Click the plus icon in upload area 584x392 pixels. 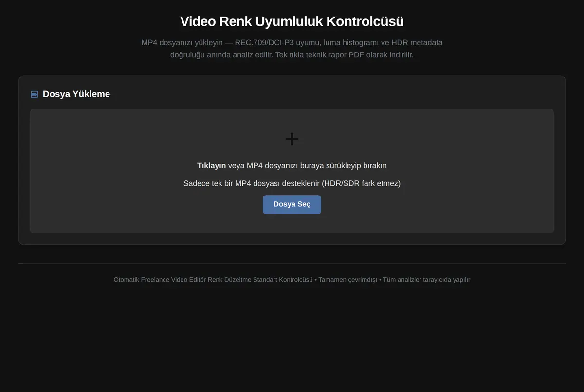pos(292,139)
